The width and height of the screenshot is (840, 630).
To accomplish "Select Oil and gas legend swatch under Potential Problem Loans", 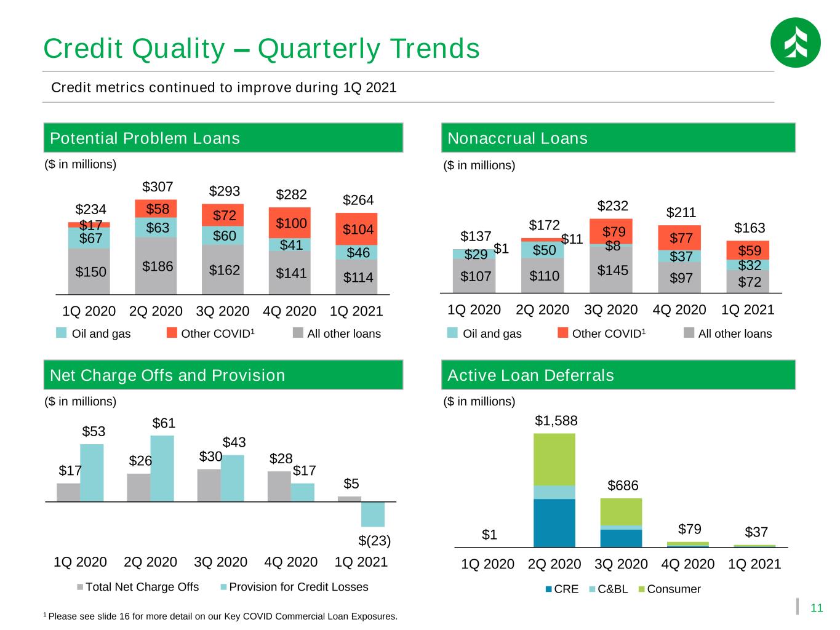I will coord(61,333).
